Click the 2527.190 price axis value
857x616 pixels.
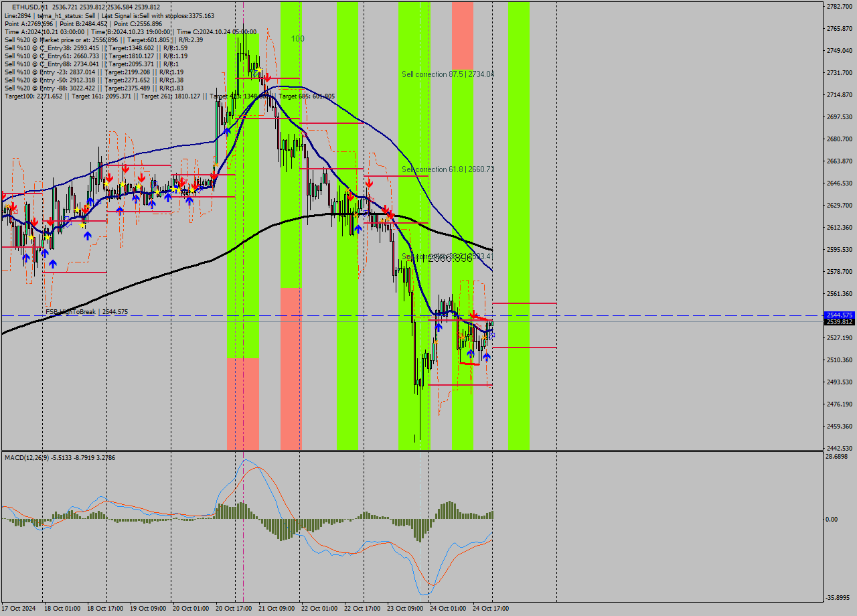[x=840, y=337]
